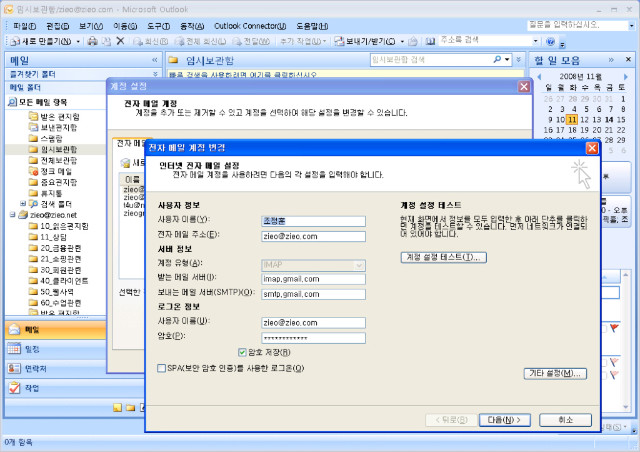Toggle the 암호 저장 (save password) checkbox
Screen dimensions: 640x452
242,352
